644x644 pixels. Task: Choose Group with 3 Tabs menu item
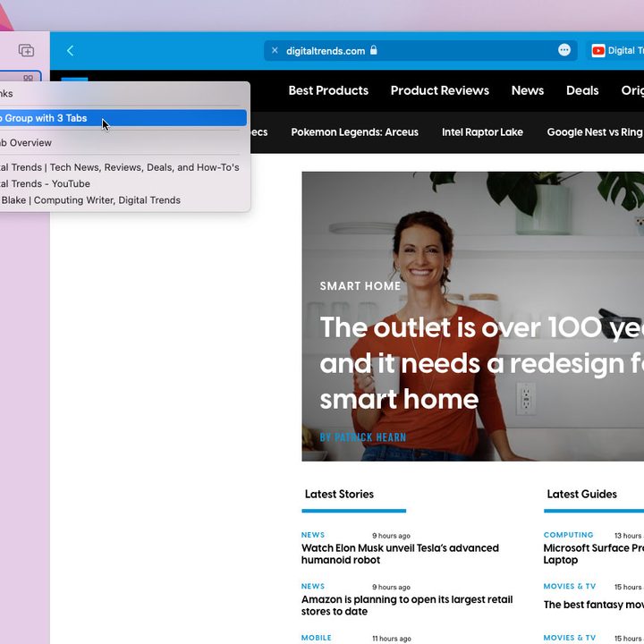click(123, 118)
